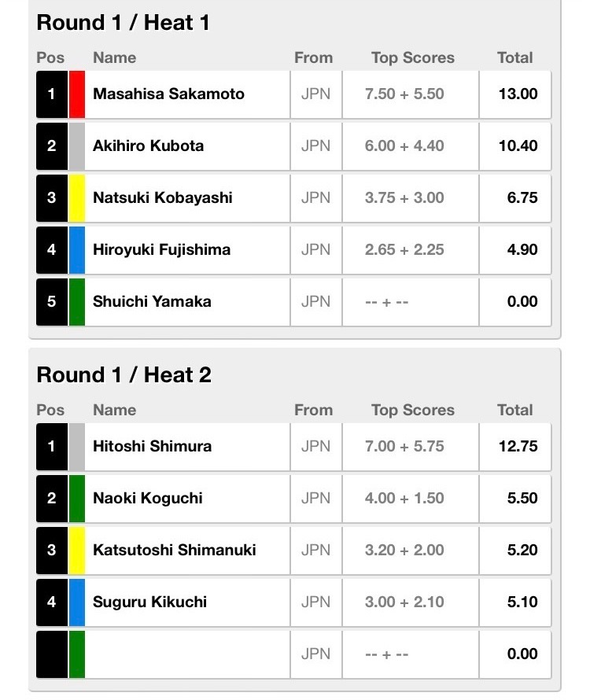
Task: Select Natsuki Kobayashi's yellow jersey swatch
Action: (77, 198)
